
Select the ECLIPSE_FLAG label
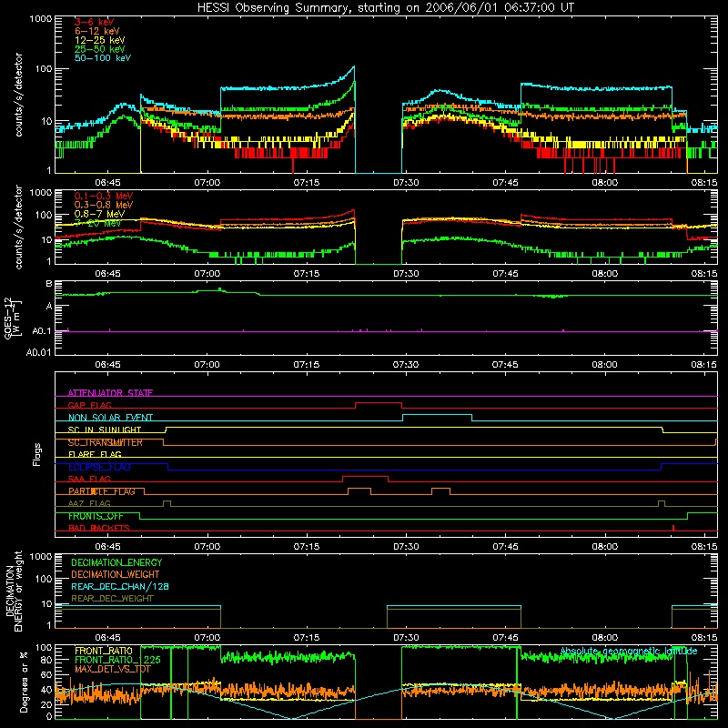pos(99,467)
